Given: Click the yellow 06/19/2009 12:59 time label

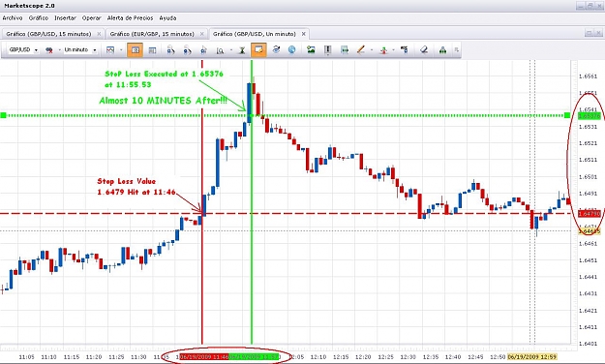Looking at the screenshot, I should pos(532,357).
